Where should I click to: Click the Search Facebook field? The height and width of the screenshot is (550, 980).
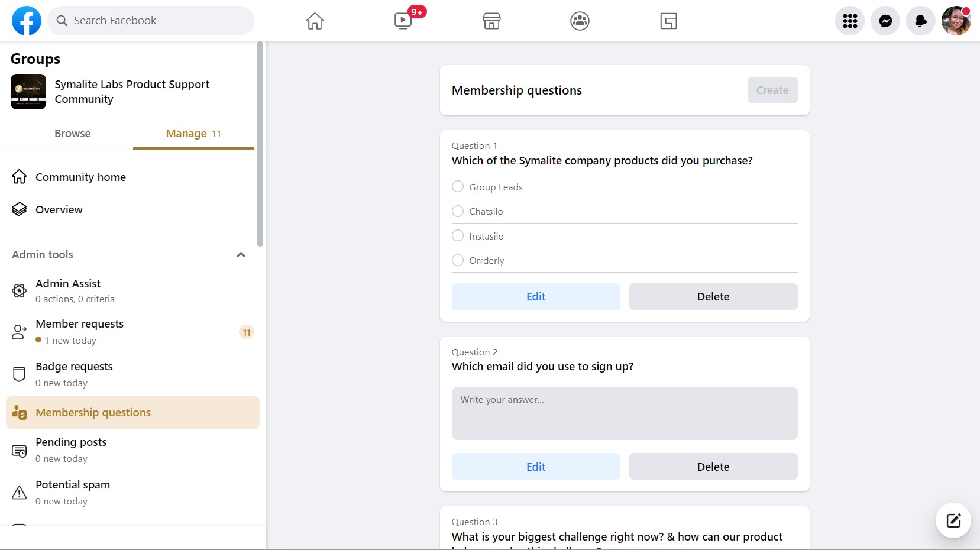point(151,20)
